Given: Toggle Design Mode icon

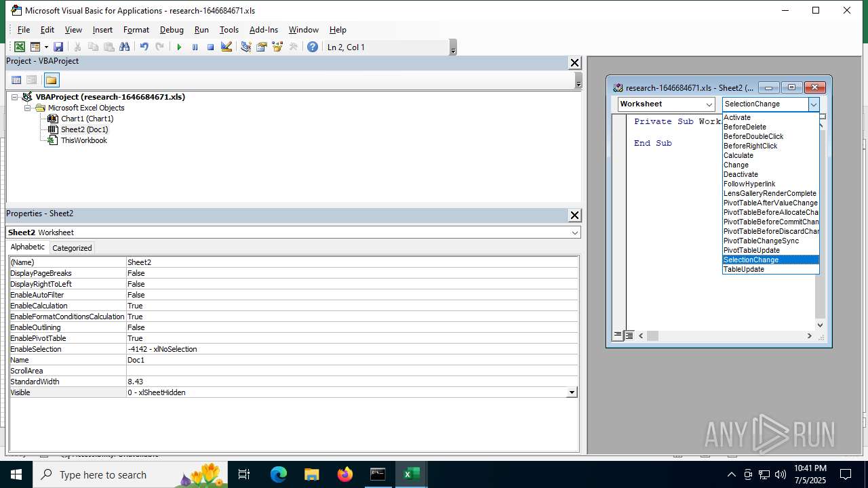Looking at the screenshot, I should click(x=226, y=47).
